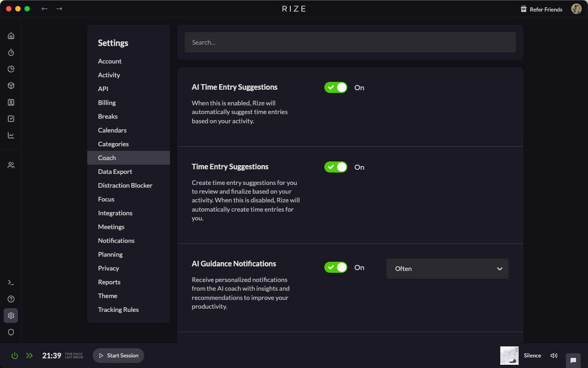Open the line graph reports icon

pyautogui.click(x=11, y=135)
